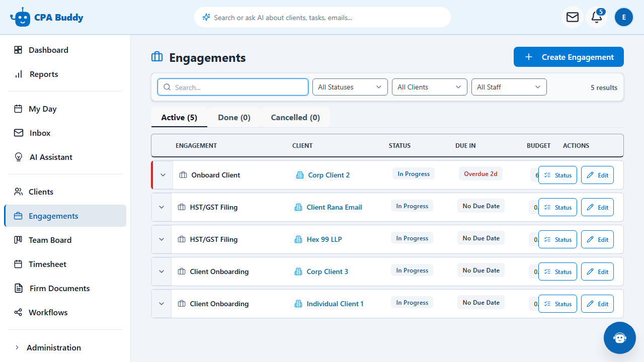Expand the Hex 99 LLP engagement row
This screenshot has height=362, width=644.
coord(162,239)
